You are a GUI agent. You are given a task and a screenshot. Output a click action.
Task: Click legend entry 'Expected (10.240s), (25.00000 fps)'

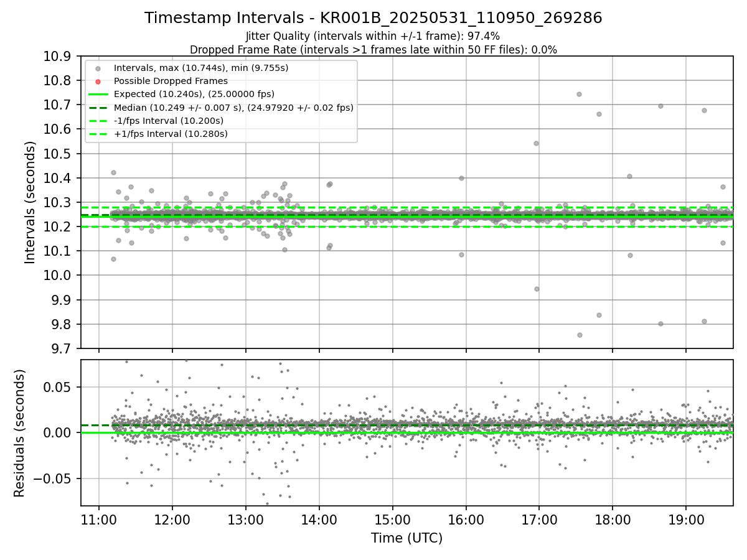194,94
